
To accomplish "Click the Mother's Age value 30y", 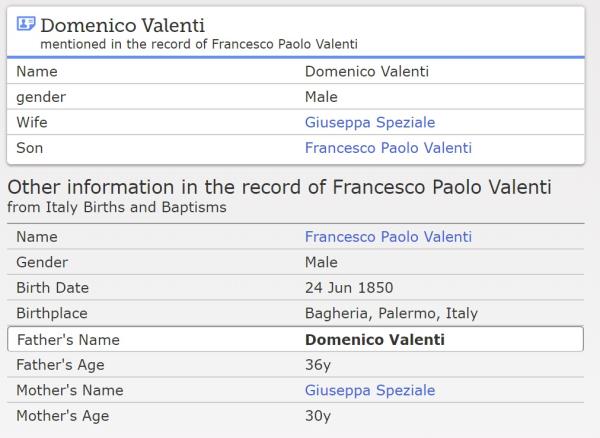I will click(317, 416).
